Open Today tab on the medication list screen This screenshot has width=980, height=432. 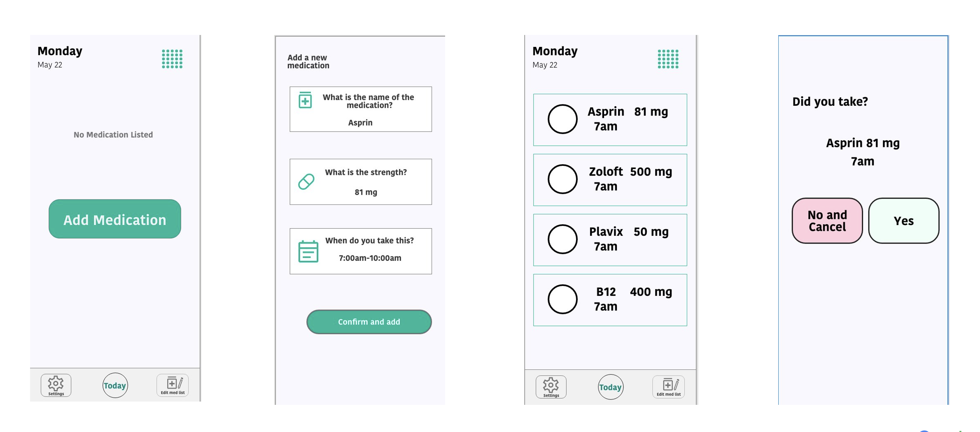tap(610, 387)
